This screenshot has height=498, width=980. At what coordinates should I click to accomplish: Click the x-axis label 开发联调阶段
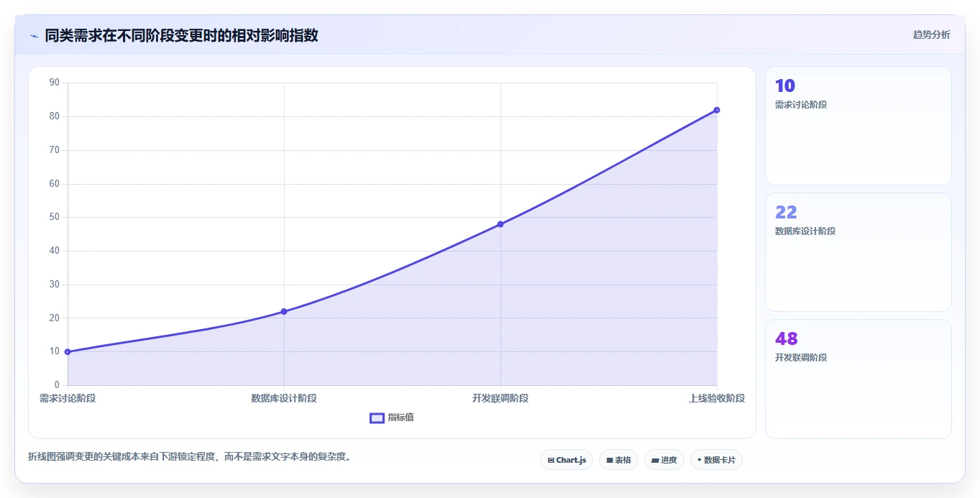coord(500,398)
